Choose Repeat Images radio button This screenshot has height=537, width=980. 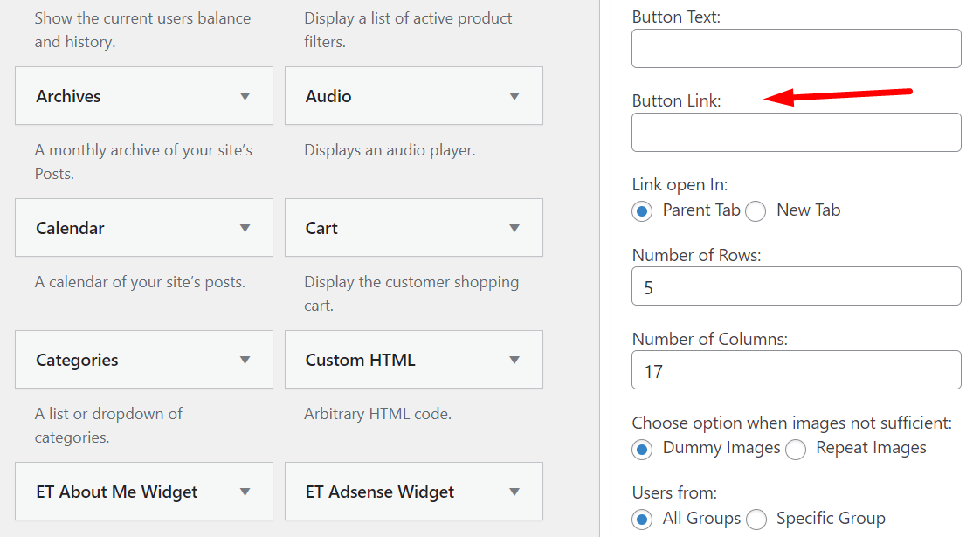[796, 449]
